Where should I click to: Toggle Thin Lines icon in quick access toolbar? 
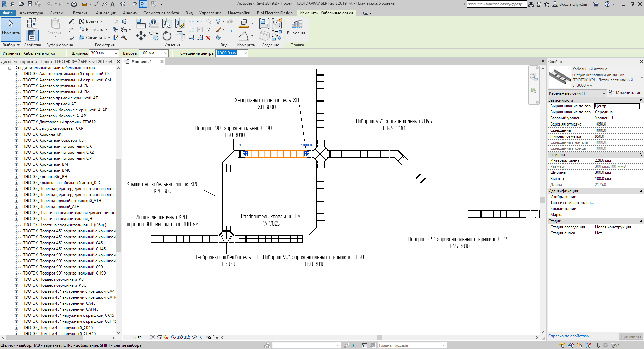click(x=143, y=4)
